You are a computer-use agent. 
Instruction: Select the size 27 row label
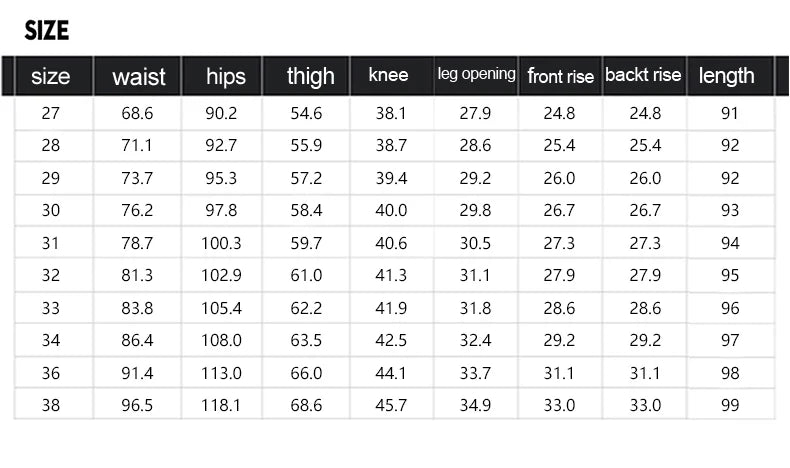point(51,113)
